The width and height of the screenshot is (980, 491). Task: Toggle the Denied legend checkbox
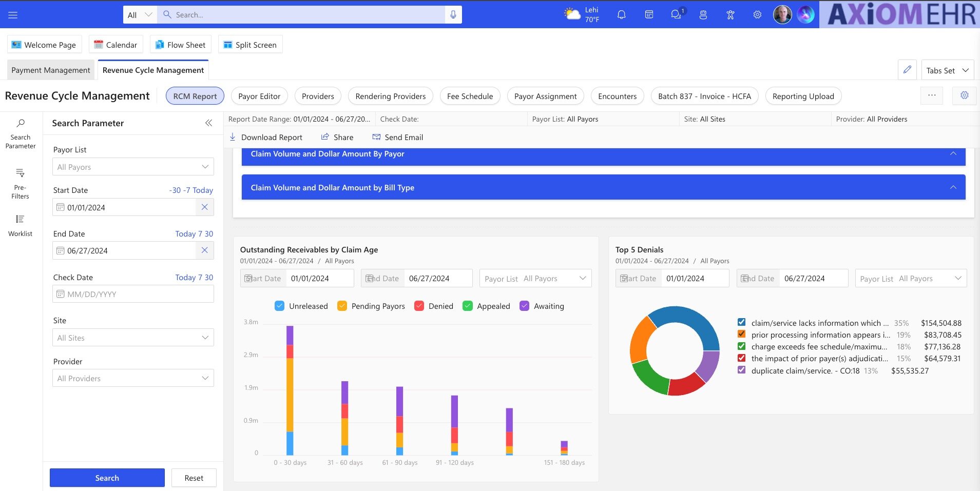point(419,306)
